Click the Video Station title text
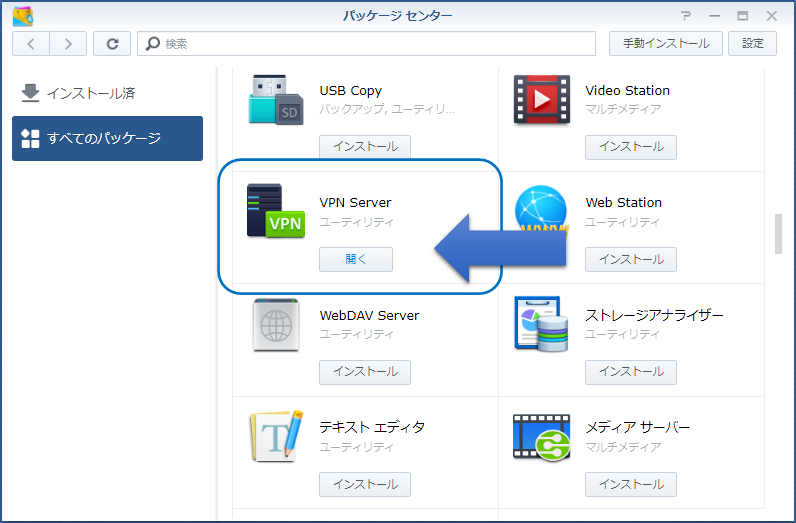Screen dimensions: 796x523 click(x=627, y=90)
